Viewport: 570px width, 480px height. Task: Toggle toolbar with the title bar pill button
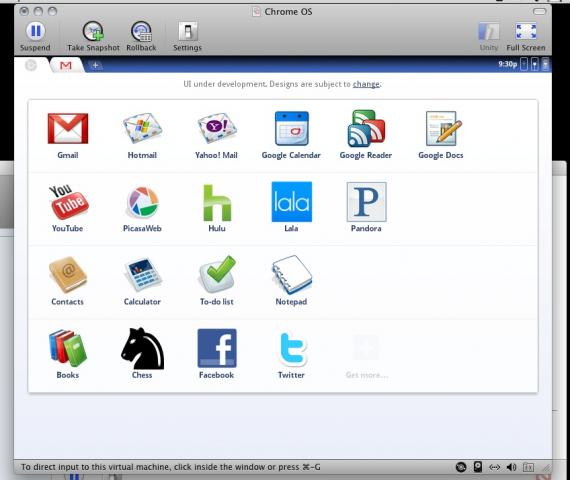539,11
